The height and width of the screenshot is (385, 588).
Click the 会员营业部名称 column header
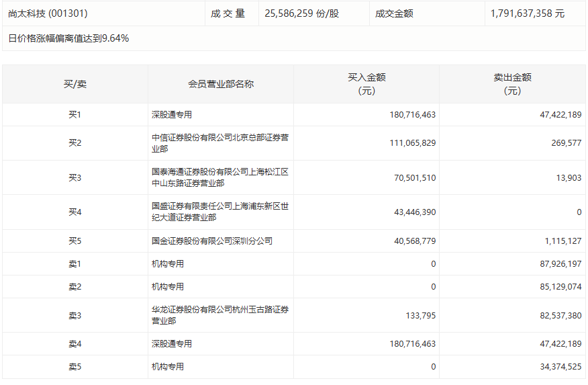click(x=221, y=84)
